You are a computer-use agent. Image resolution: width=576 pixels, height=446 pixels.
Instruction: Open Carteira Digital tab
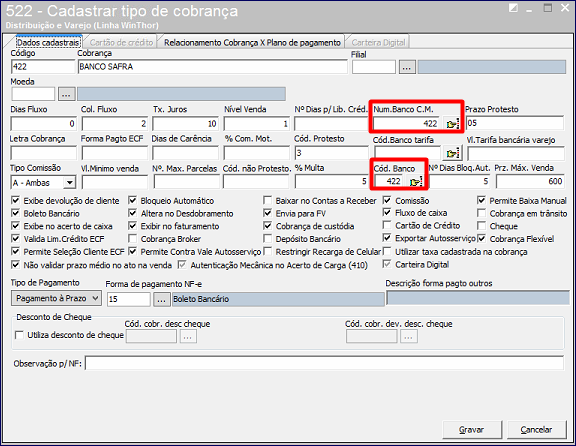[x=378, y=43]
